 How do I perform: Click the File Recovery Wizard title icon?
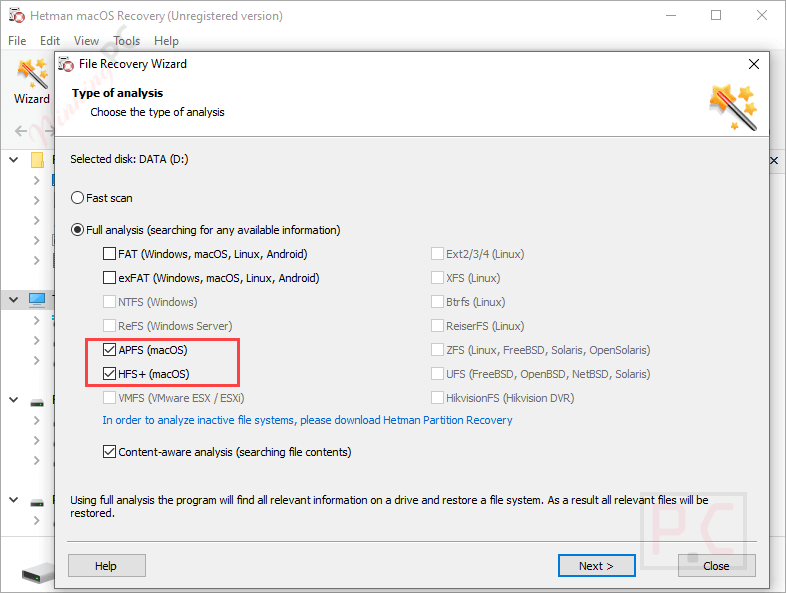pos(66,64)
